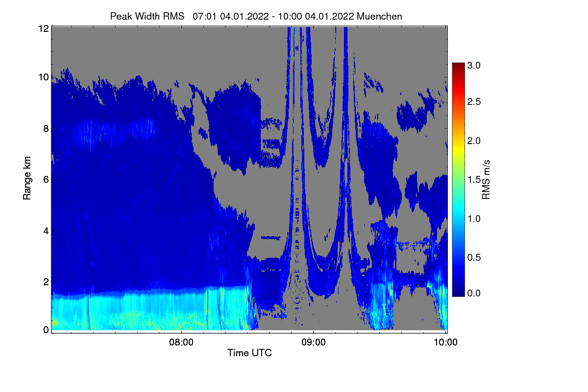Image resolution: width=588 pixels, height=392 pixels.
Task: Click the 08:00 time tick label
Action: (181, 343)
